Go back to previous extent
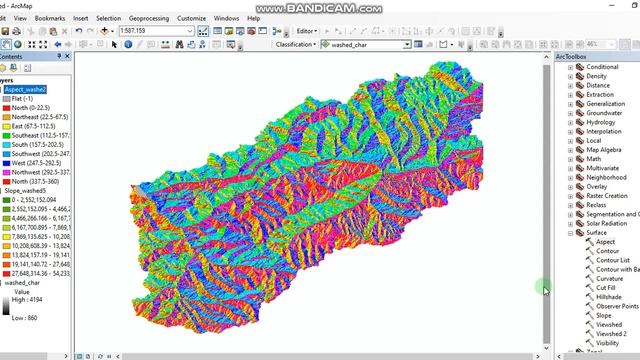Image resolution: width=640 pixels, height=360 pixels. (58, 44)
